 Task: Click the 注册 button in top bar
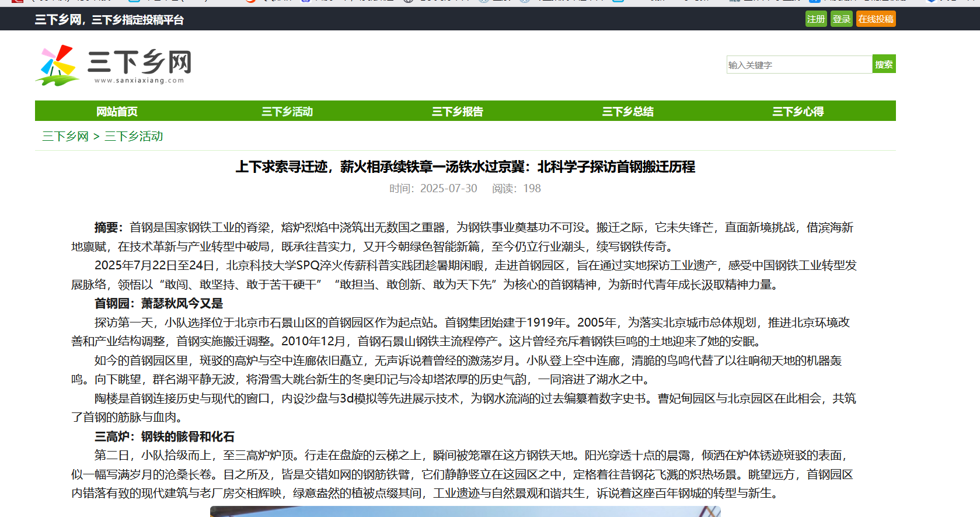click(x=816, y=19)
